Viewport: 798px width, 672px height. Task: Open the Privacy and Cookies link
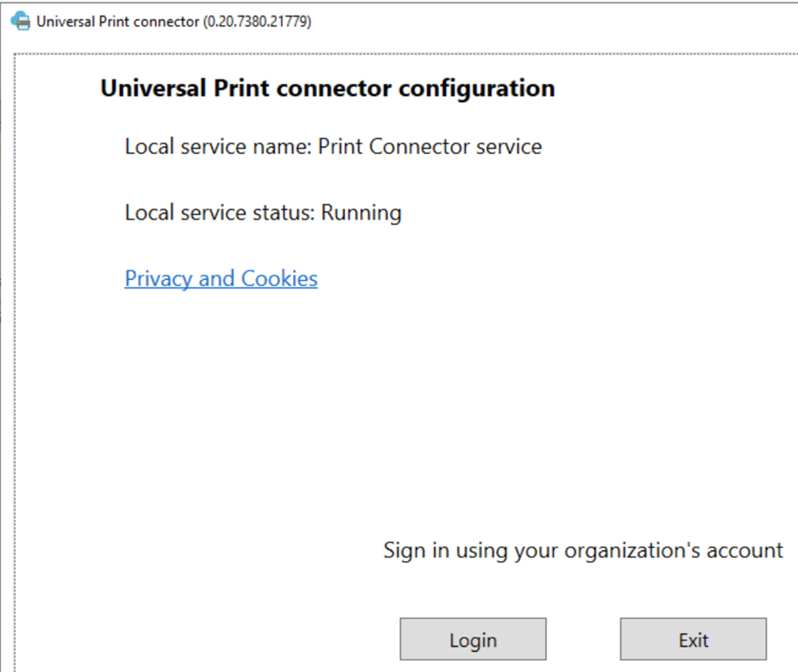coord(220,278)
